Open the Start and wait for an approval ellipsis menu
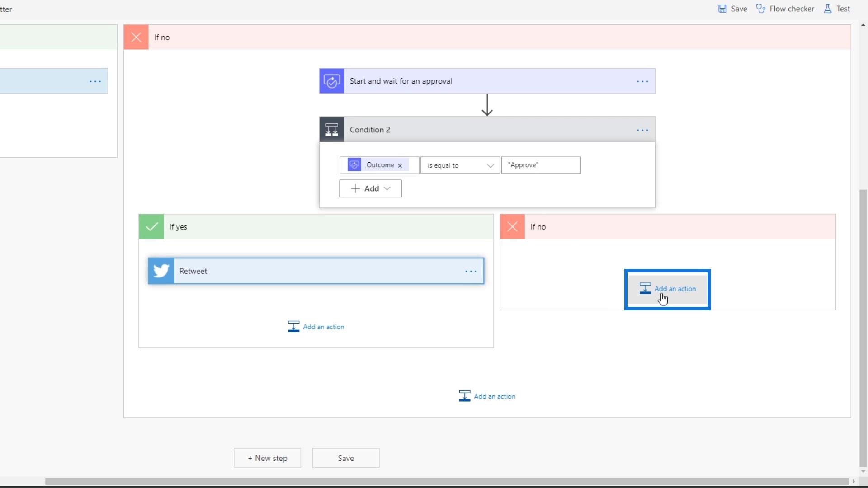 point(642,82)
